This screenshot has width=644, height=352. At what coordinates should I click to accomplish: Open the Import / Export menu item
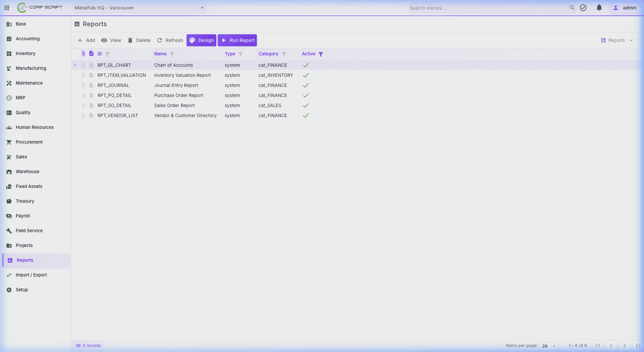click(31, 275)
